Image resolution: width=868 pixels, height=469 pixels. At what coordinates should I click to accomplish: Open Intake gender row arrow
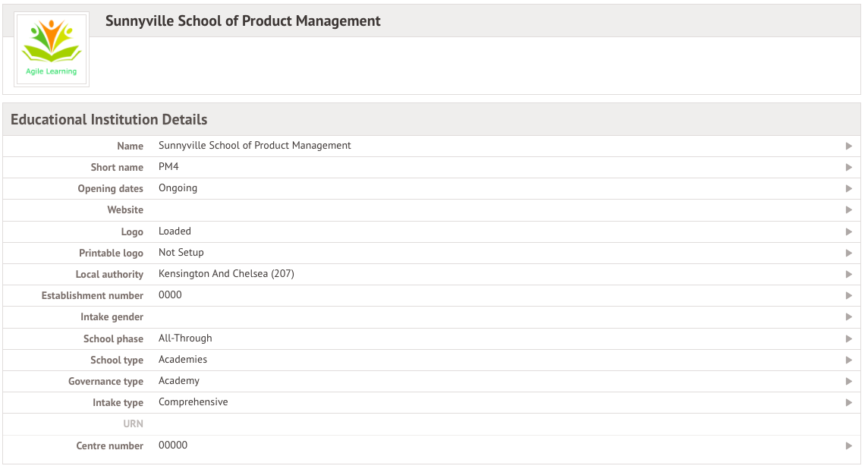click(x=848, y=316)
